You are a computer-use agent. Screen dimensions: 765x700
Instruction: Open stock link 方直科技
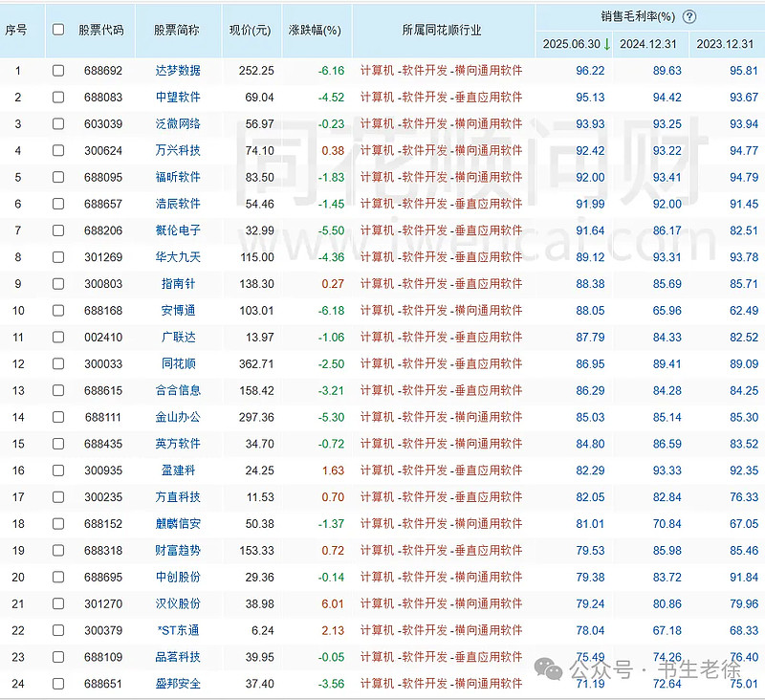(x=178, y=497)
